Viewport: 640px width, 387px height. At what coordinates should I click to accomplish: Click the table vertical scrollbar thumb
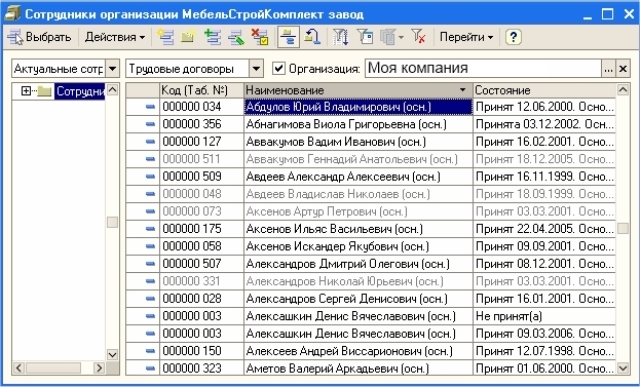coord(623,228)
